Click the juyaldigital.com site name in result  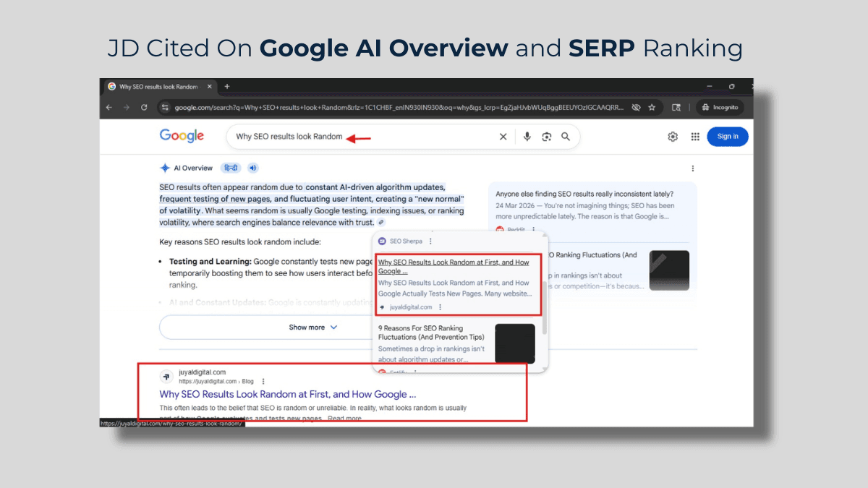pyautogui.click(x=203, y=372)
